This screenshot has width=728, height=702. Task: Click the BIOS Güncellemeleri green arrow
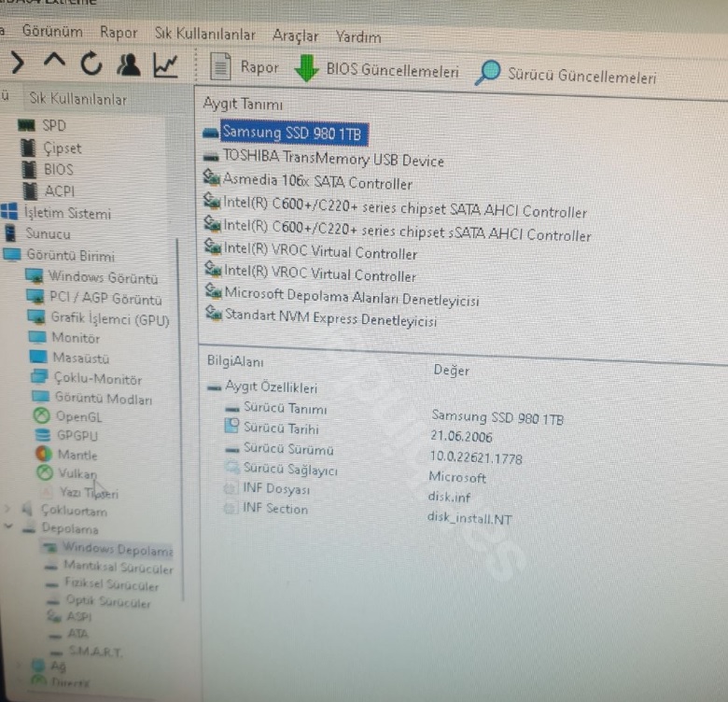coord(306,69)
